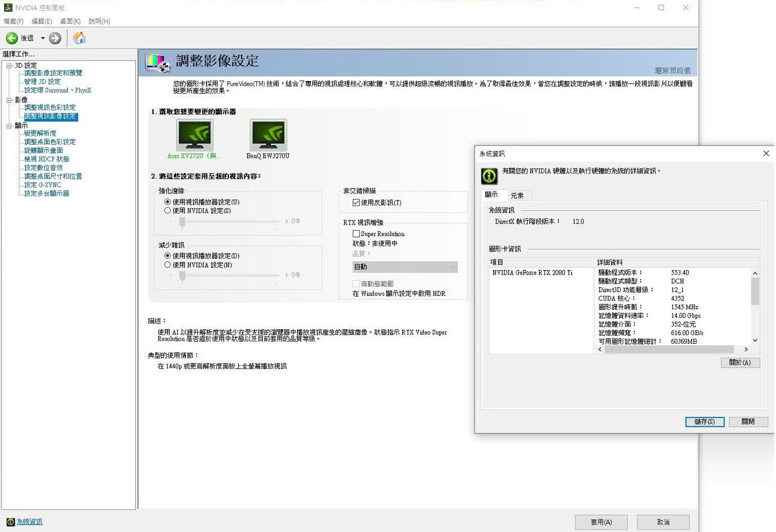This screenshot has height=532, width=776.
Task: Click the horizontal scroll left arrow in details
Action: pos(600,349)
